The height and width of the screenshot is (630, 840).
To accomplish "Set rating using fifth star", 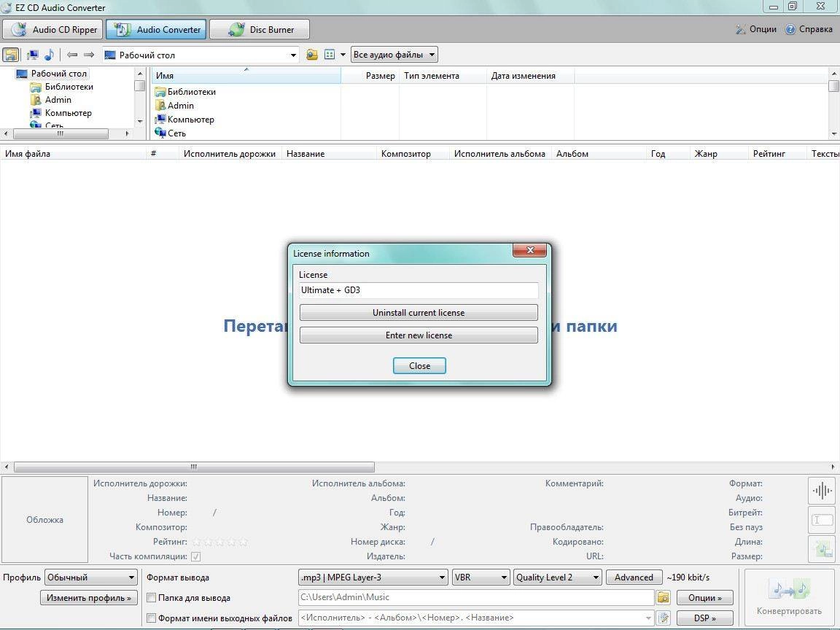I will (244, 542).
